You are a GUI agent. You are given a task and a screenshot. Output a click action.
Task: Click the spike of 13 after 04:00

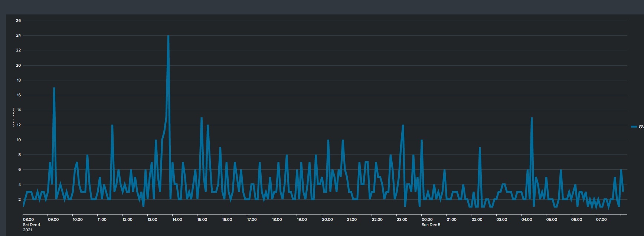[532, 118]
